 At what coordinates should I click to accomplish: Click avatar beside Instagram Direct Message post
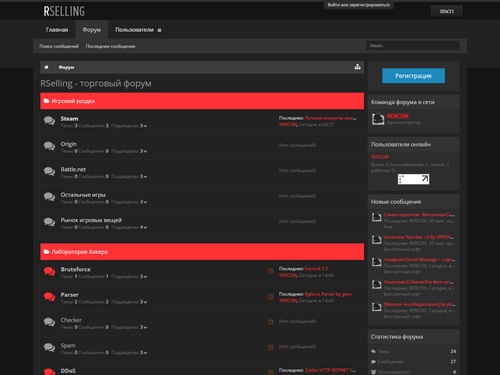click(x=377, y=262)
